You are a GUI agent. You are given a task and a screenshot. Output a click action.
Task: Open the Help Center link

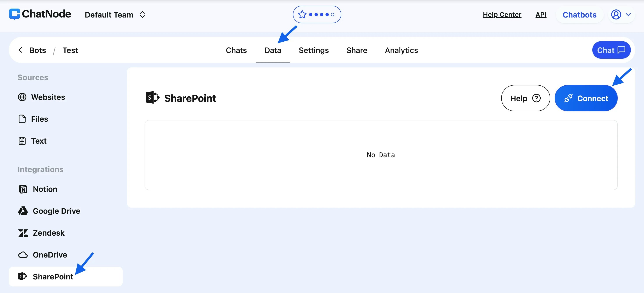click(502, 14)
